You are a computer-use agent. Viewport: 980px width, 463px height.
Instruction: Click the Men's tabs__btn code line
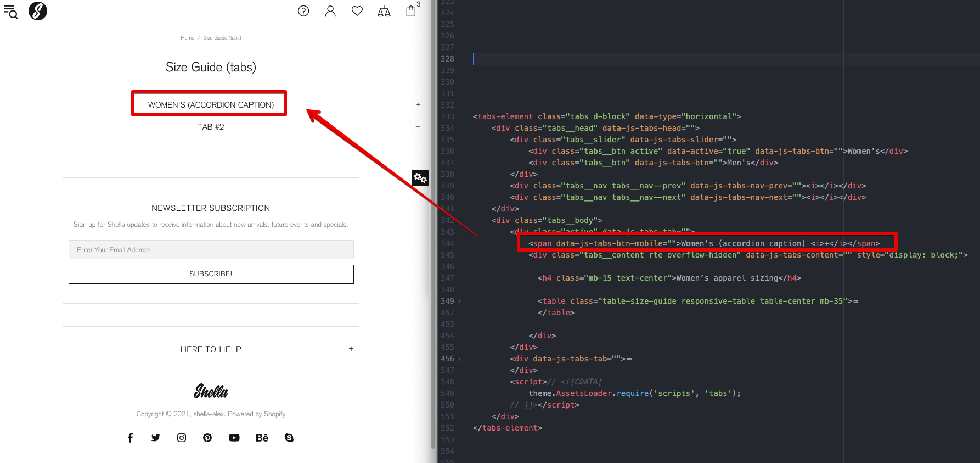point(654,163)
